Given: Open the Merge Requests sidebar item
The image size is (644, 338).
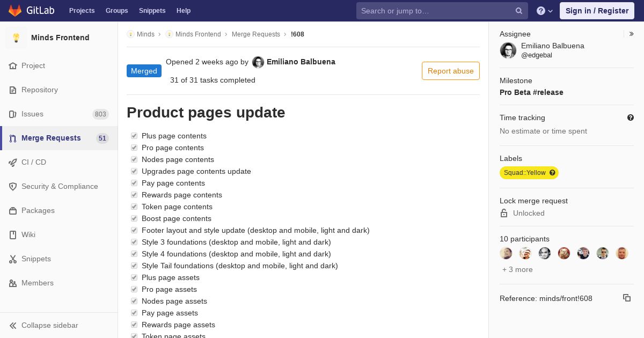Looking at the screenshot, I should (x=59, y=138).
